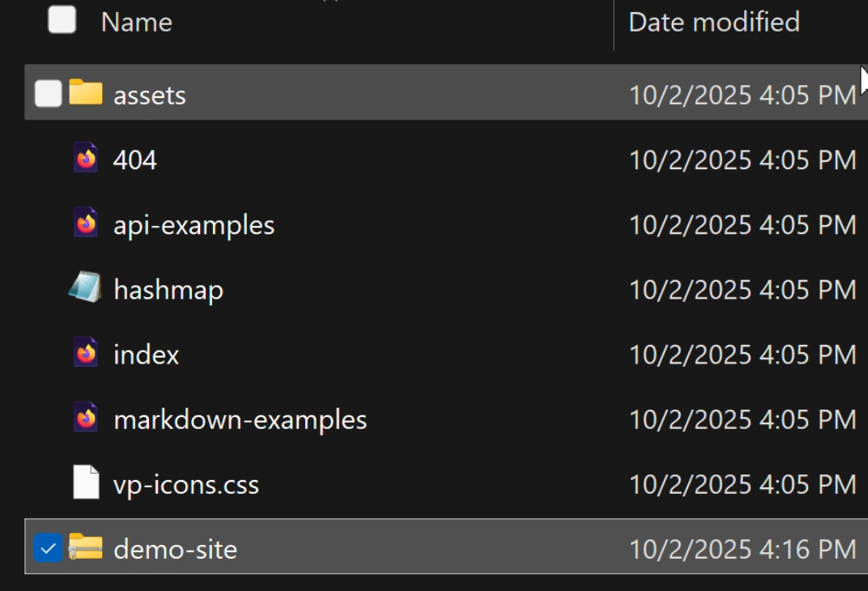Sort files by Date modified column

click(x=714, y=22)
